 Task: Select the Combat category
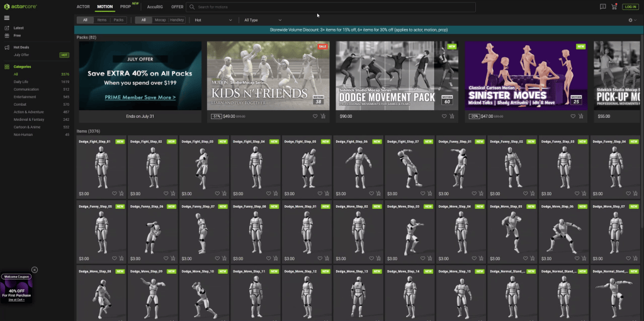pos(19,104)
